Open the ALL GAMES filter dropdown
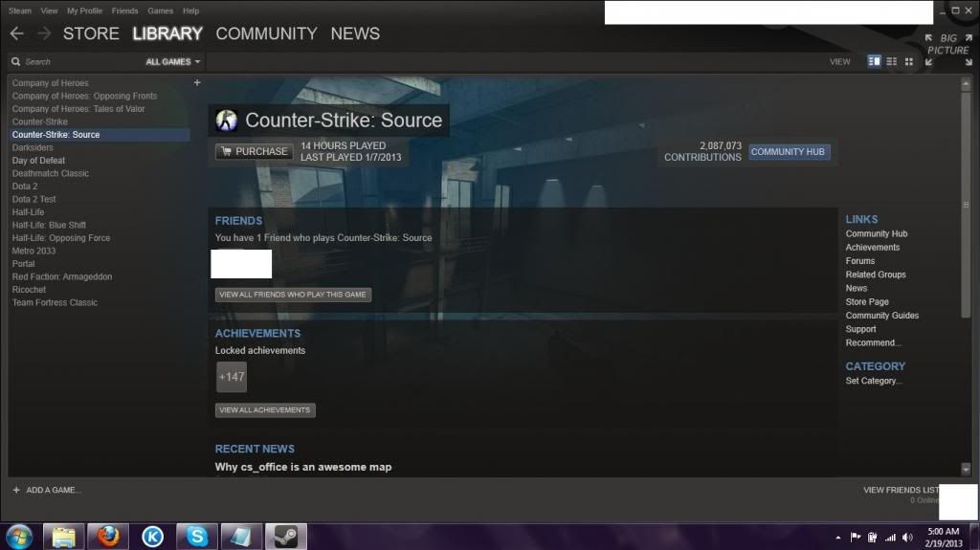The width and height of the screenshot is (980, 550). 172,62
